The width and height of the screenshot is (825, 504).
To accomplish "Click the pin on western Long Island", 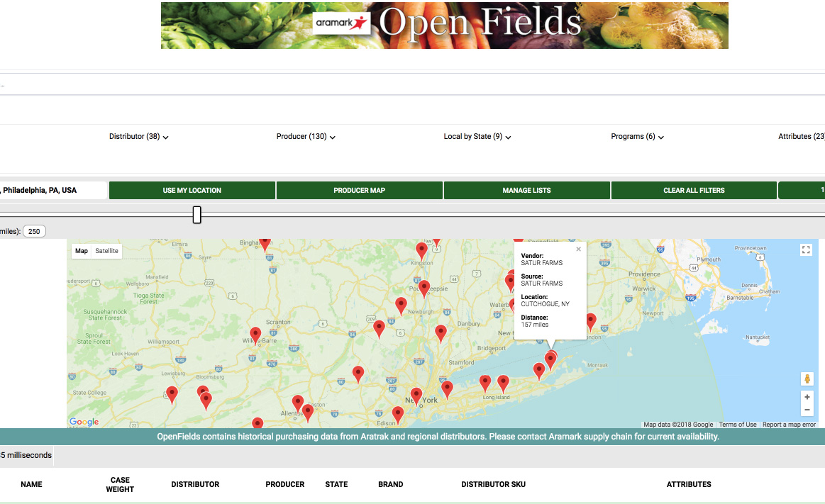I will point(447,390).
